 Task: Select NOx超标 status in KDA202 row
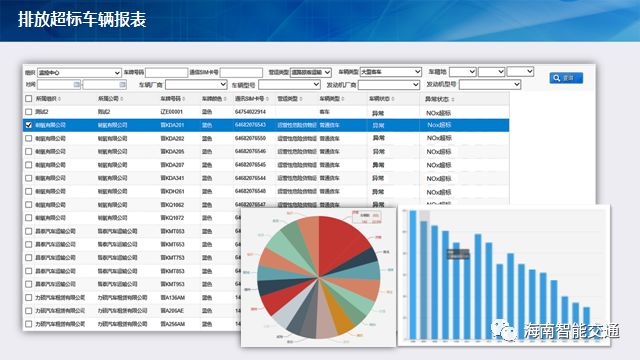pos(439,138)
